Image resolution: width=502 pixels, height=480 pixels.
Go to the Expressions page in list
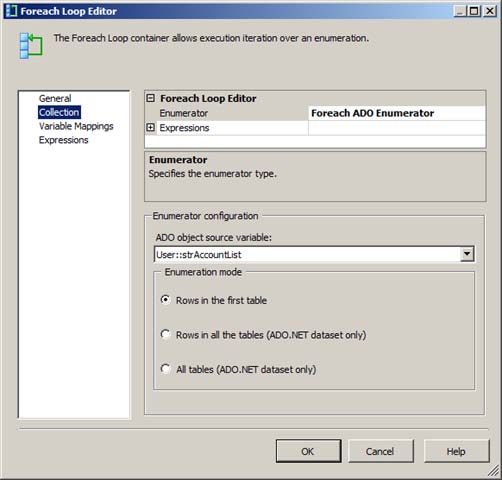point(63,140)
